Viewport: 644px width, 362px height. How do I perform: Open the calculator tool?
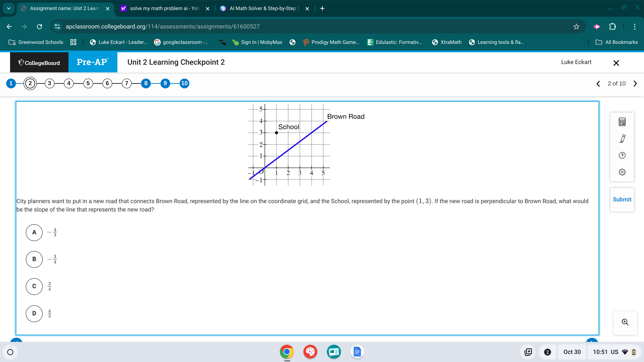[x=622, y=122]
